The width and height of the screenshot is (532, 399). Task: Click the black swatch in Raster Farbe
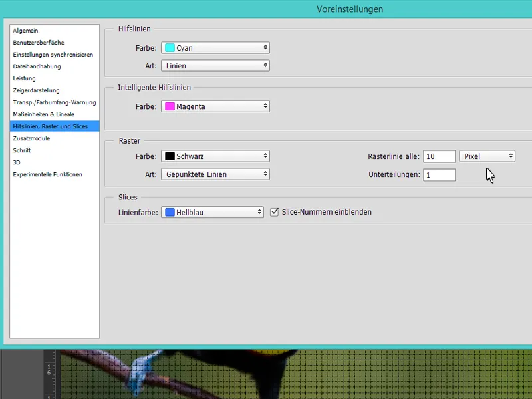(x=170, y=156)
